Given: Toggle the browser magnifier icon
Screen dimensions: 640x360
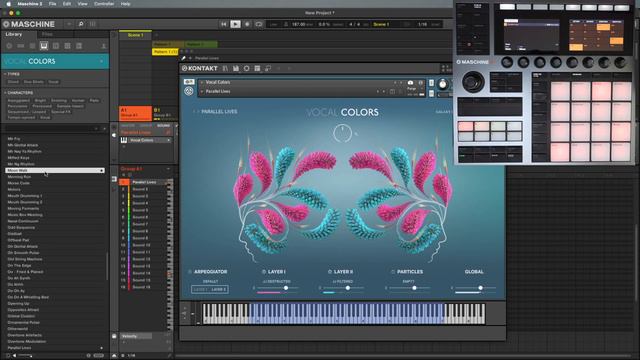Looking at the screenshot, I should point(81,24).
